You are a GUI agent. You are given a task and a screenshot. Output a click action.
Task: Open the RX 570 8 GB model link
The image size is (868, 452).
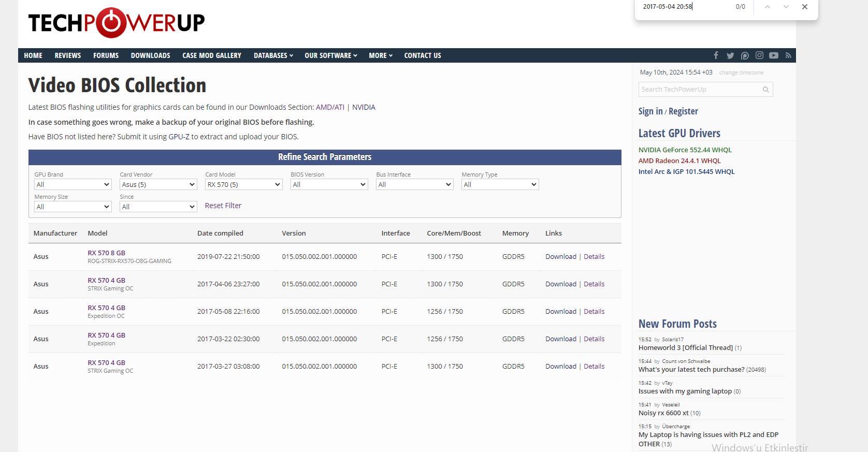pos(107,253)
